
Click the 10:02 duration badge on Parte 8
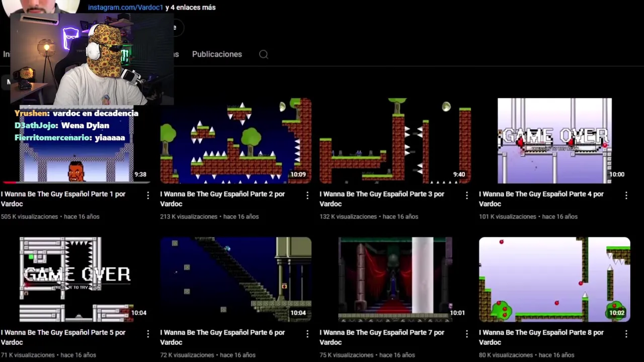click(x=617, y=313)
